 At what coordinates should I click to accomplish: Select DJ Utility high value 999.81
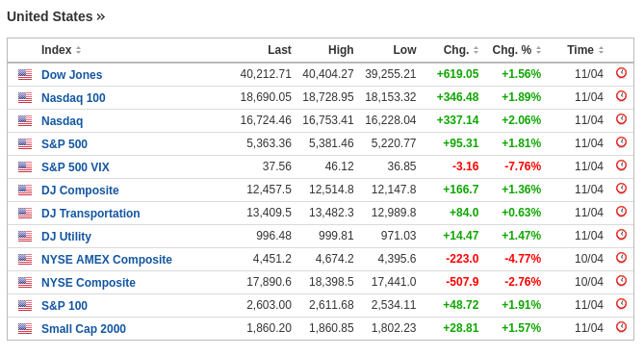pos(336,236)
